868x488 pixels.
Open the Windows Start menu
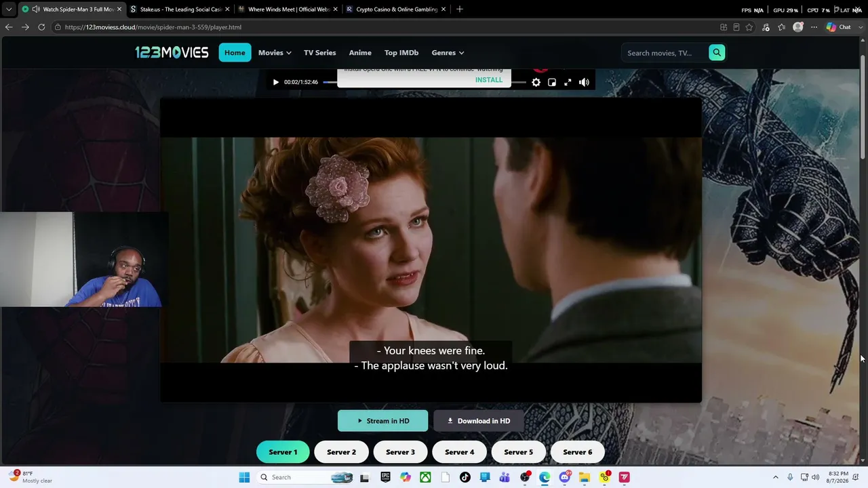click(244, 477)
